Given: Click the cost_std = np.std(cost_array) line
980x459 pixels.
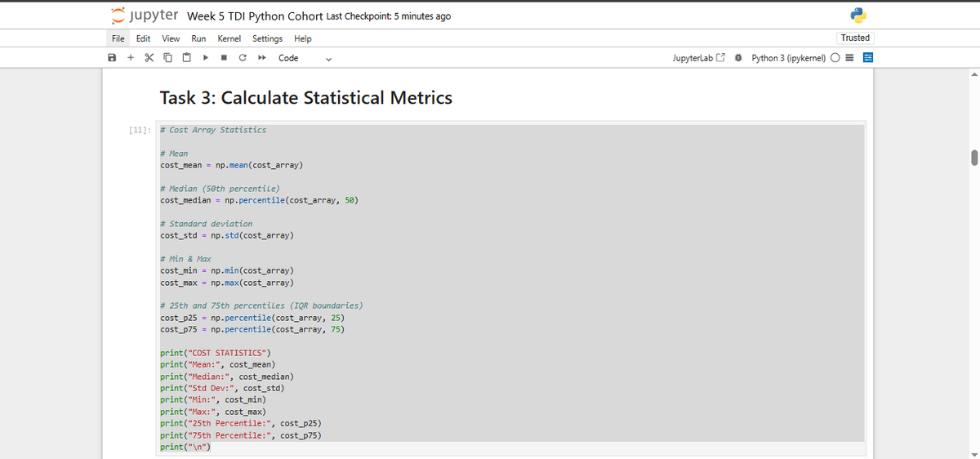Looking at the screenshot, I should tap(227, 235).
